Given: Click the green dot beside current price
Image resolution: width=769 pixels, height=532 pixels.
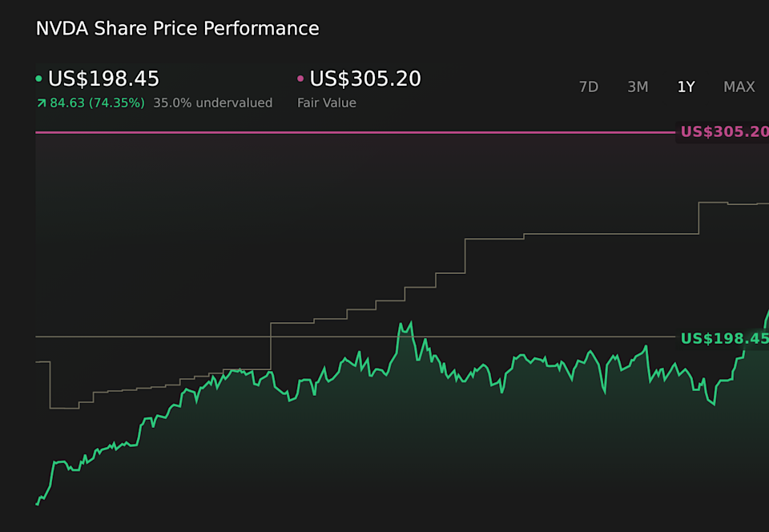Looking at the screenshot, I should [38, 79].
